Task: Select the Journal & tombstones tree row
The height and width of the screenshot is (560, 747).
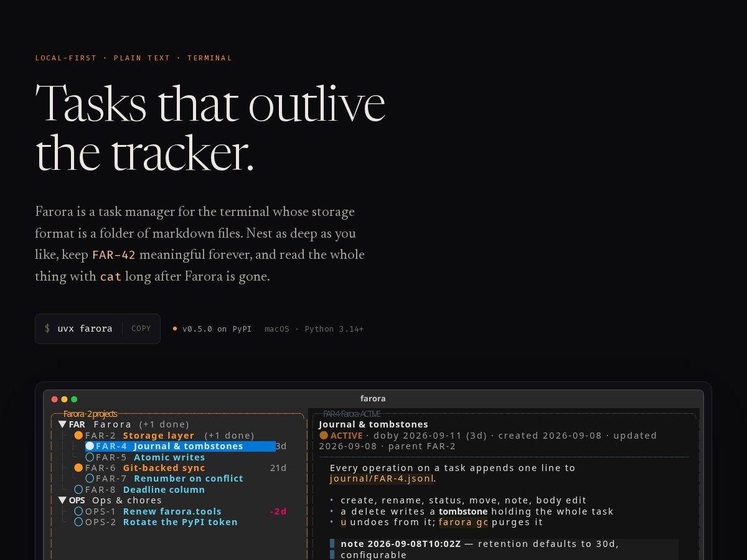Action: click(x=181, y=446)
